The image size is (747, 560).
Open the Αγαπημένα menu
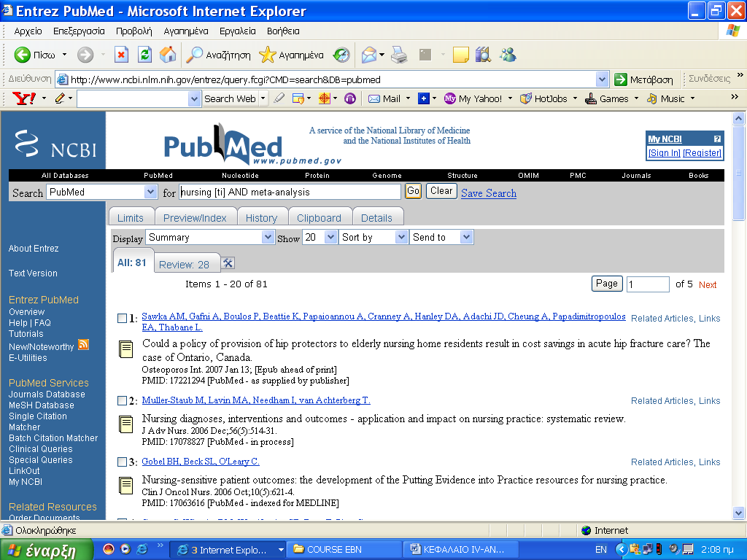tap(186, 31)
